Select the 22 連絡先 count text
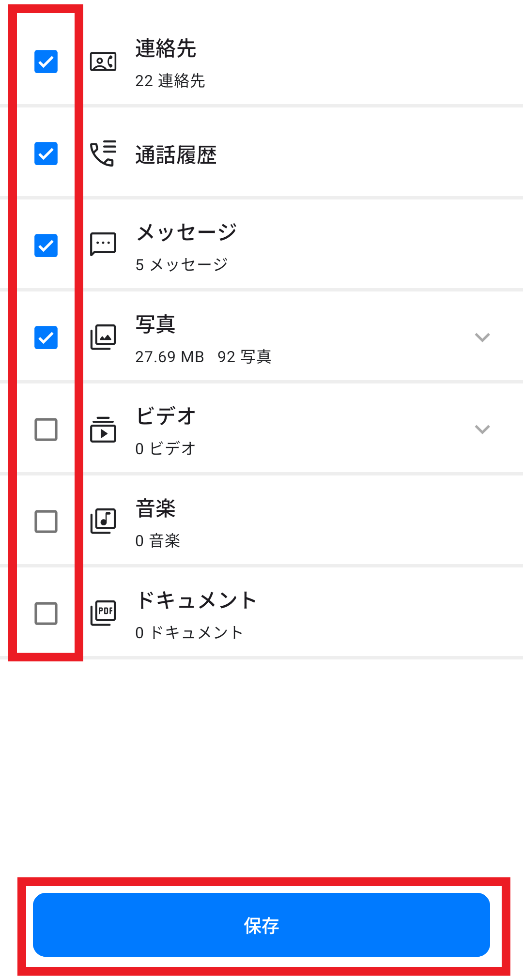Screen dimensions: 523x980 tap(170, 81)
